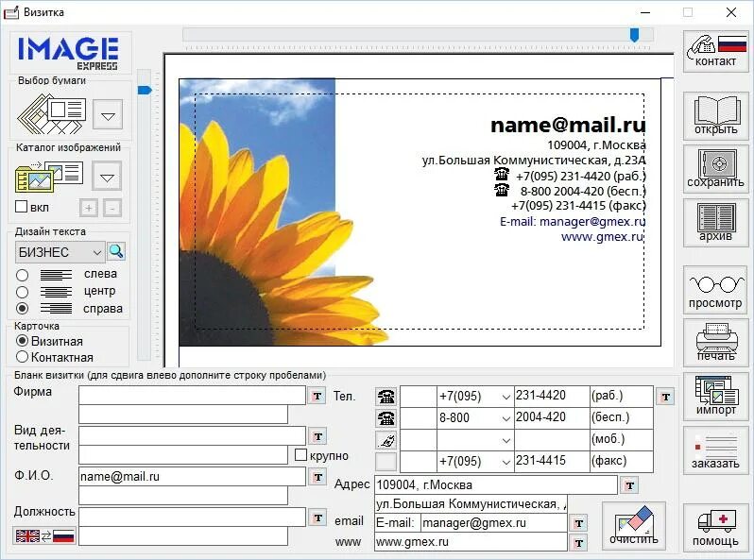Click the заказать order button
This screenshot has height=560, width=754.
click(x=715, y=450)
